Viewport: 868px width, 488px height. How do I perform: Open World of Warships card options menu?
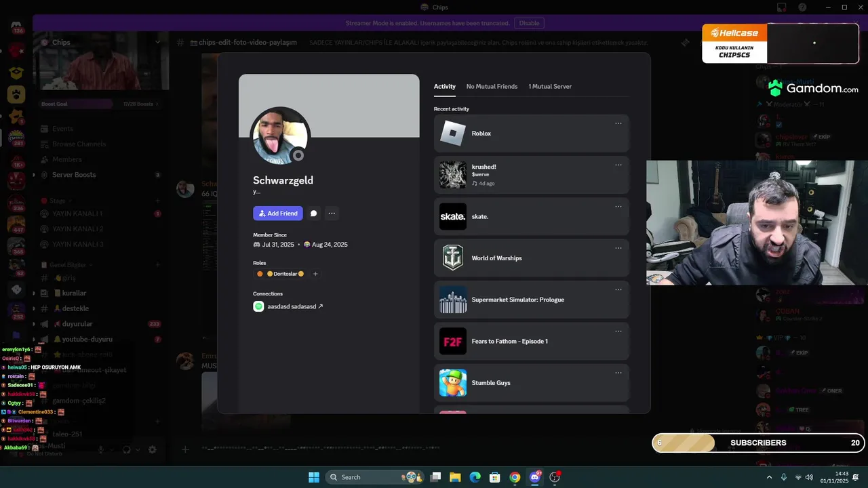coord(618,248)
